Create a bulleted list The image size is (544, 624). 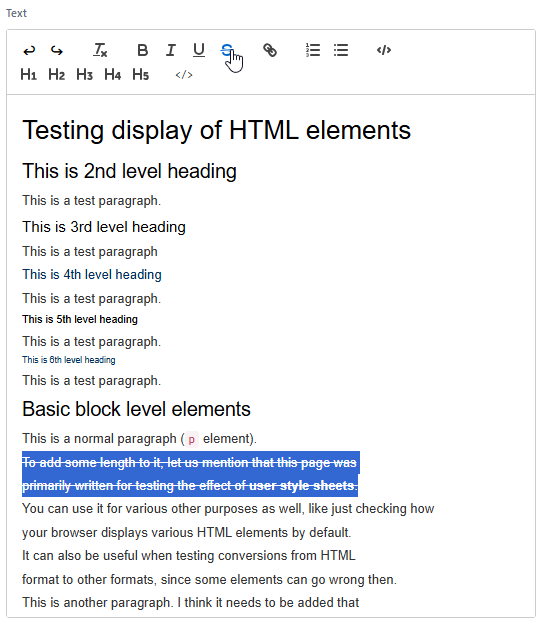coord(341,51)
